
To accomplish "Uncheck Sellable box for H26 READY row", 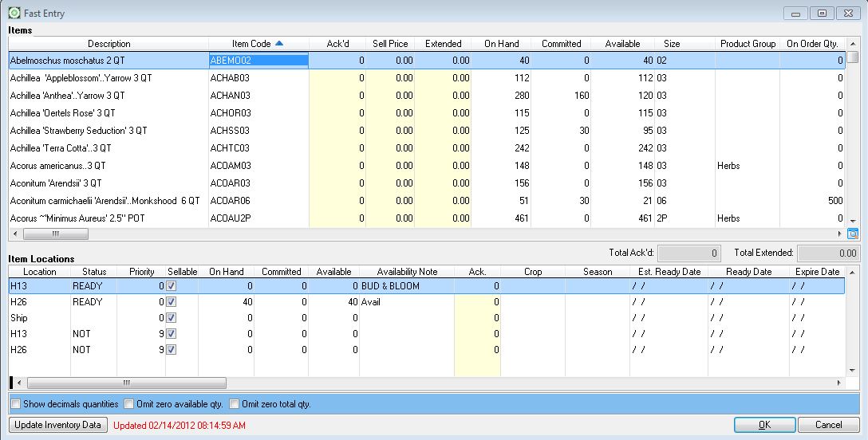I will 172,303.
